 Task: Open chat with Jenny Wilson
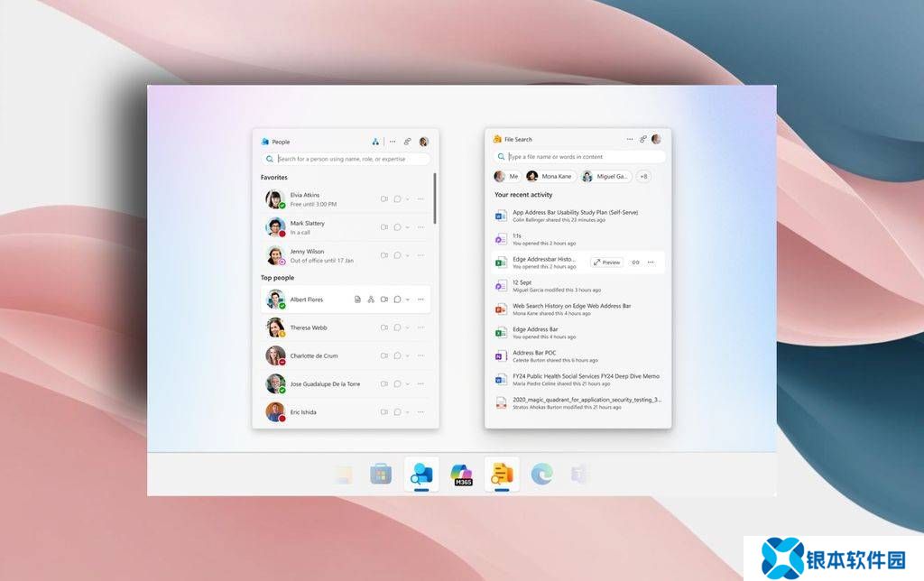point(398,255)
